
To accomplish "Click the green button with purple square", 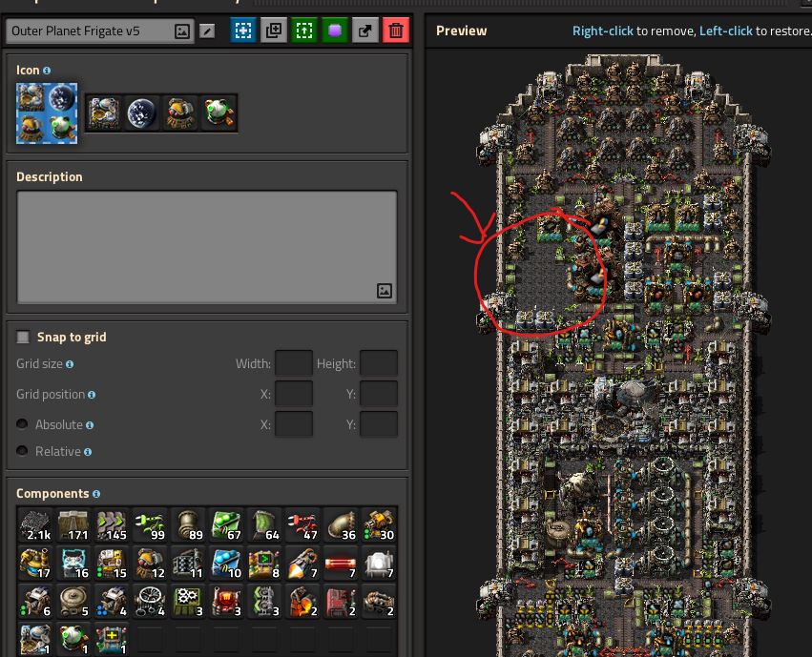I will point(335,31).
